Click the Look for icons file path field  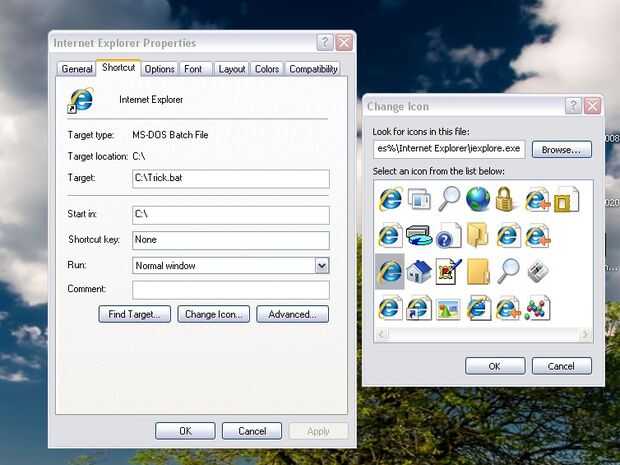pyautogui.click(x=449, y=149)
